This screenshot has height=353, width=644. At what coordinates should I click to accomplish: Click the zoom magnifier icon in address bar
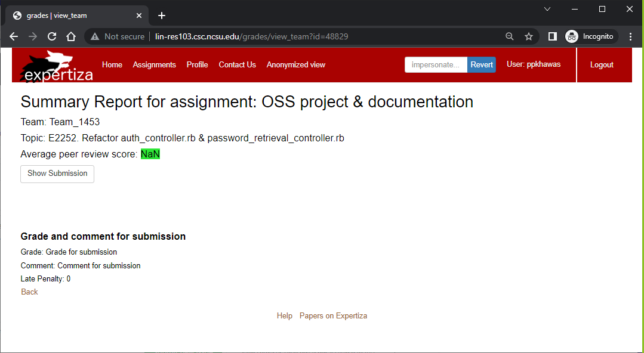(x=509, y=36)
